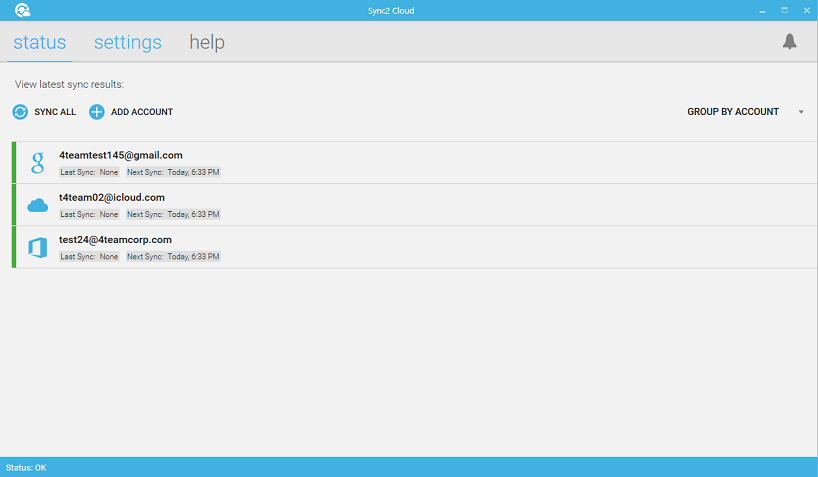Close the Sync2 Cloud window
Image resolution: width=818 pixels, height=477 pixels.
pyautogui.click(x=807, y=10)
